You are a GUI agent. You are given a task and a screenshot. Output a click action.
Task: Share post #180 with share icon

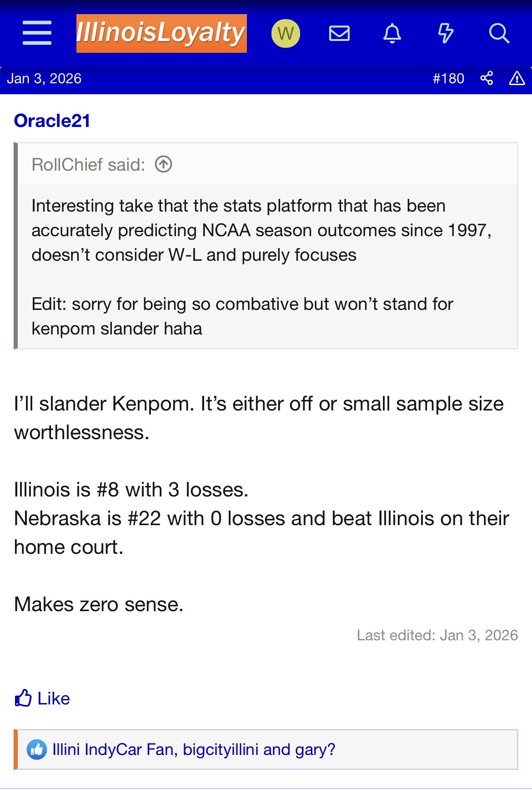pos(487,78)
